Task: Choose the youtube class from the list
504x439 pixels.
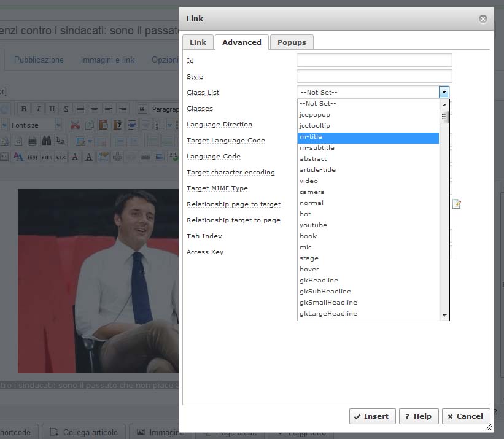Action: click(368, 225)
